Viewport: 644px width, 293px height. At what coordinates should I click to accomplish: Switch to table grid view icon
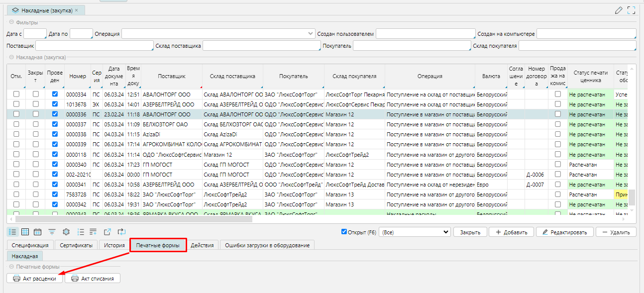point(25,232)
